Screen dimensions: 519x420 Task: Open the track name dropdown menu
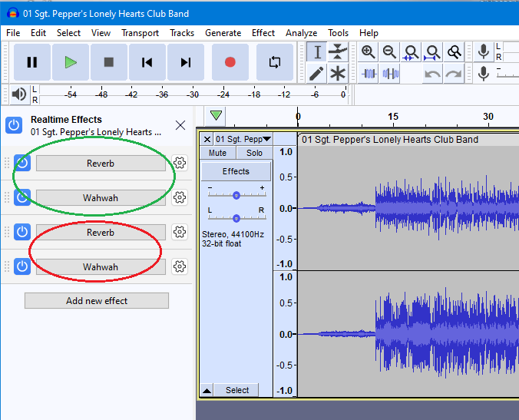point(243,139)
